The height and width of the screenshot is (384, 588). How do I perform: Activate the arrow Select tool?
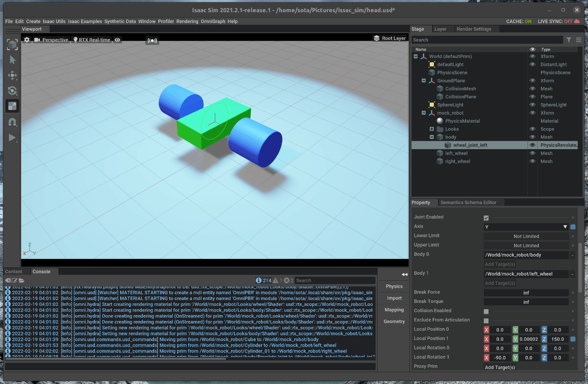(x=12, y=60)
